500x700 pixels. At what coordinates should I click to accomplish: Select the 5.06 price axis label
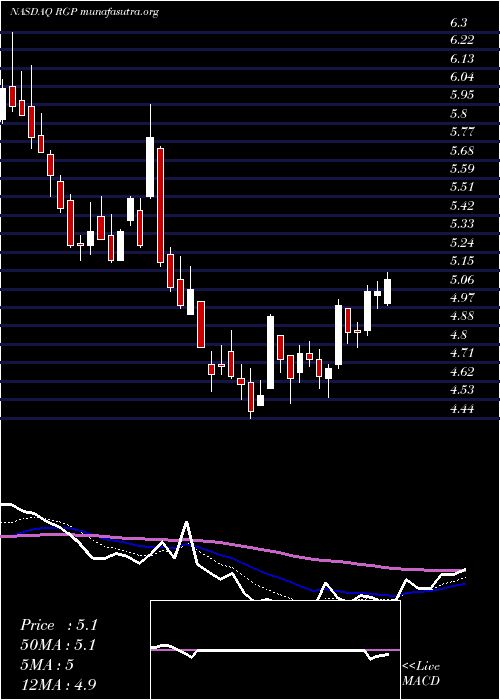462,279
